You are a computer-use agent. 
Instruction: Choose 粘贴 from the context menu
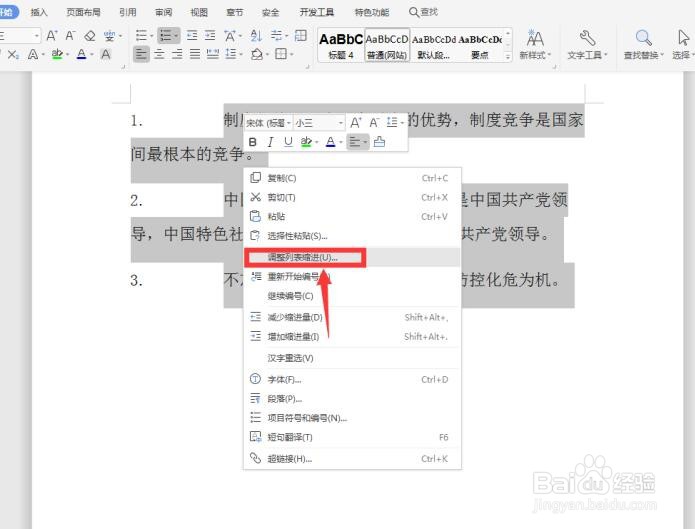[352, 216]
